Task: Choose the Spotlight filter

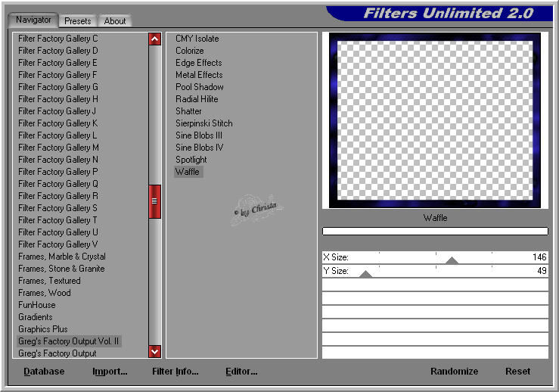Action: (191, 160)
